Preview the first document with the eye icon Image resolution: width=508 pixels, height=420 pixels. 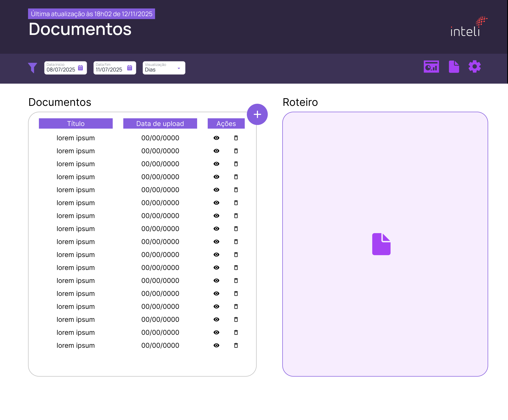[x=216, y=138]
